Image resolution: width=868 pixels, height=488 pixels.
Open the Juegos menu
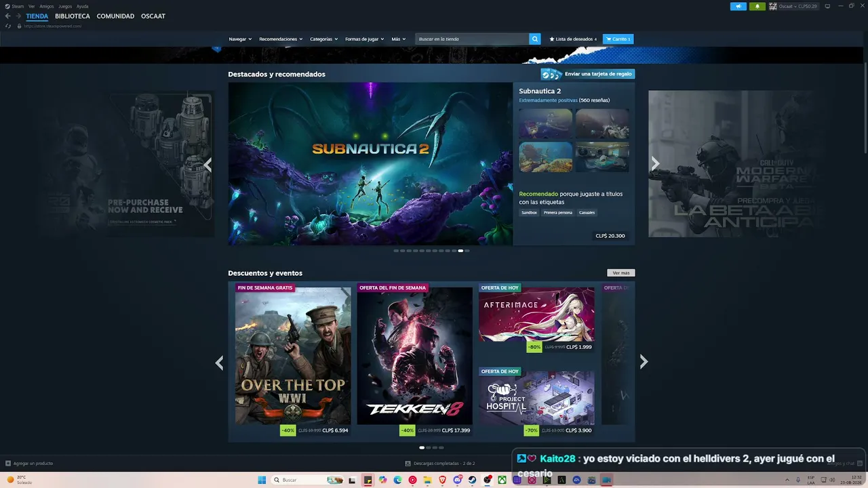[65, 6]
